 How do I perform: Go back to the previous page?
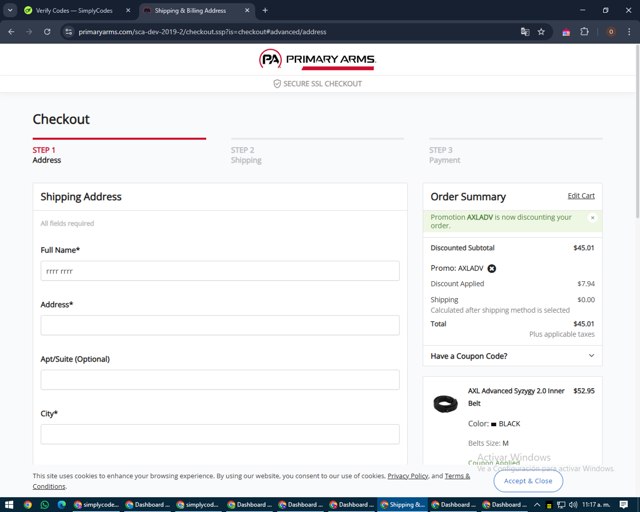tap(11, 32)
